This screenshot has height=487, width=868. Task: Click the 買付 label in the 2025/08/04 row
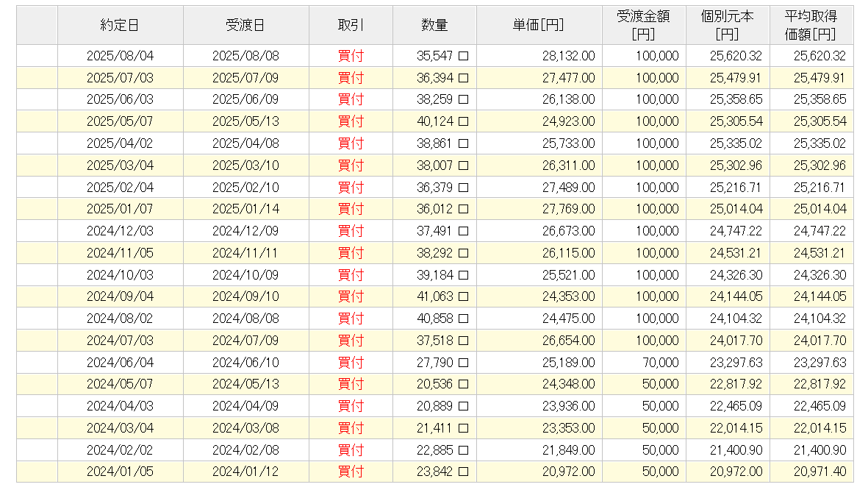351,55
